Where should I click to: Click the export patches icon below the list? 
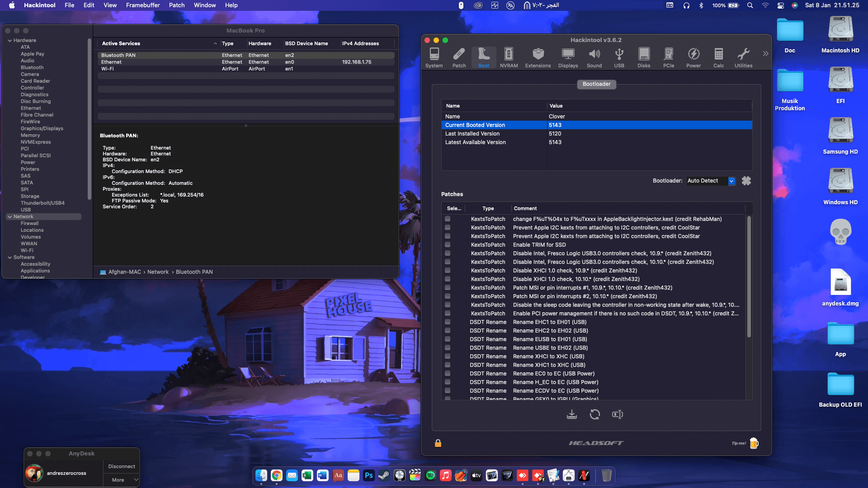coord(572,414)
